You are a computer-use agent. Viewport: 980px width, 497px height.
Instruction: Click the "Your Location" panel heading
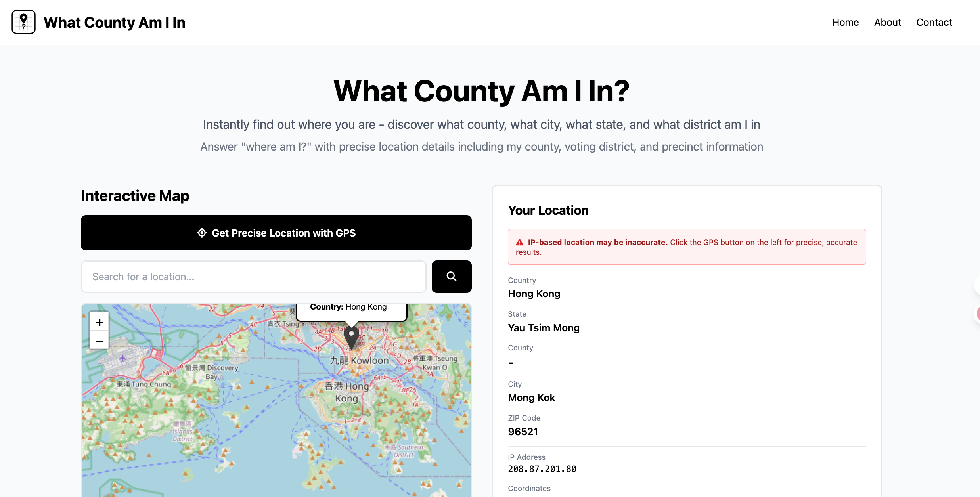click(x=548, y=210)
